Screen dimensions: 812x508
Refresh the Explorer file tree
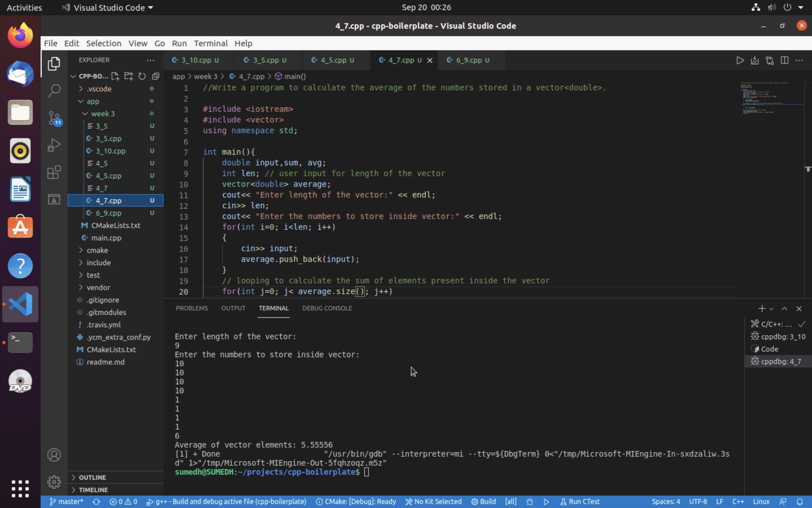(x=142, y=76)
